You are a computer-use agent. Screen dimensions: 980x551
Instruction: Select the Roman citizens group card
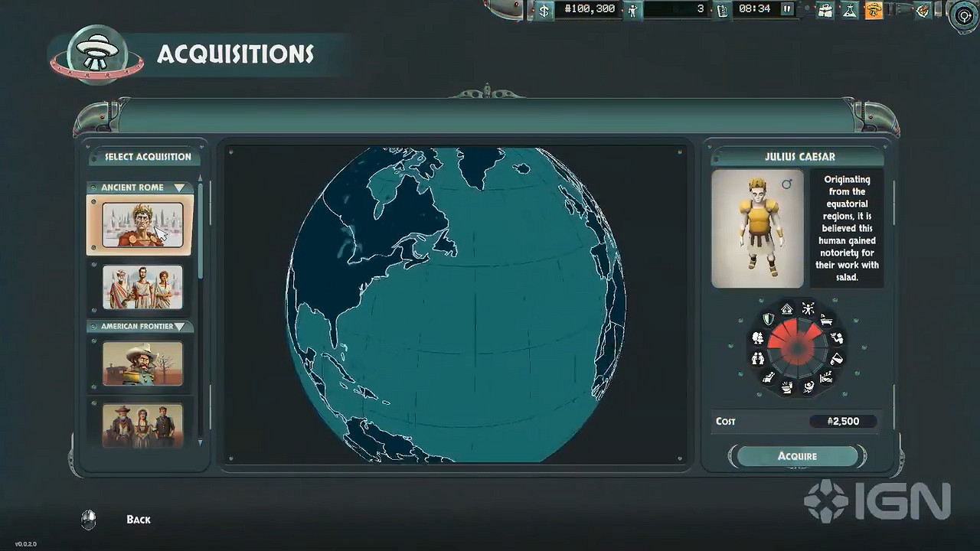[x=142, y=287]
